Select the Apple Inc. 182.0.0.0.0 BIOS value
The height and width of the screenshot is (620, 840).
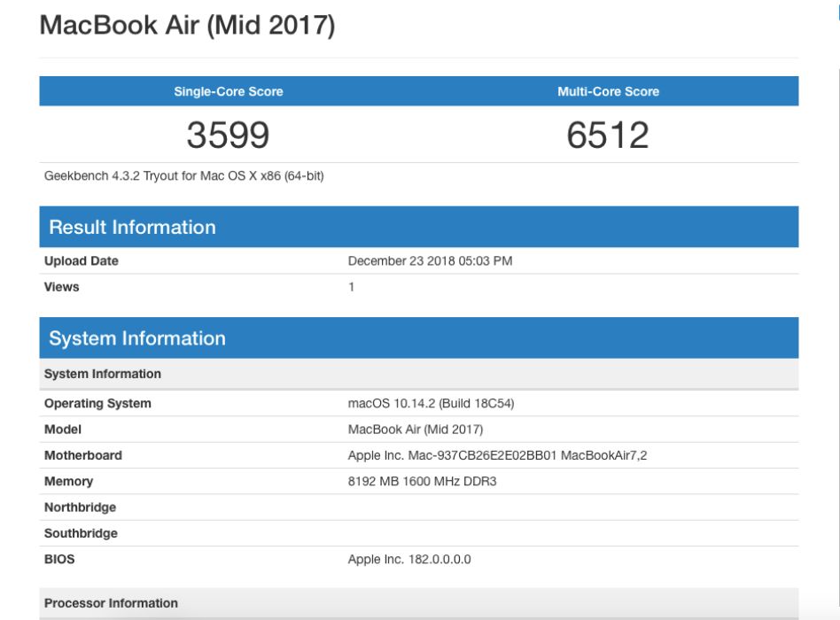[409, 559]
